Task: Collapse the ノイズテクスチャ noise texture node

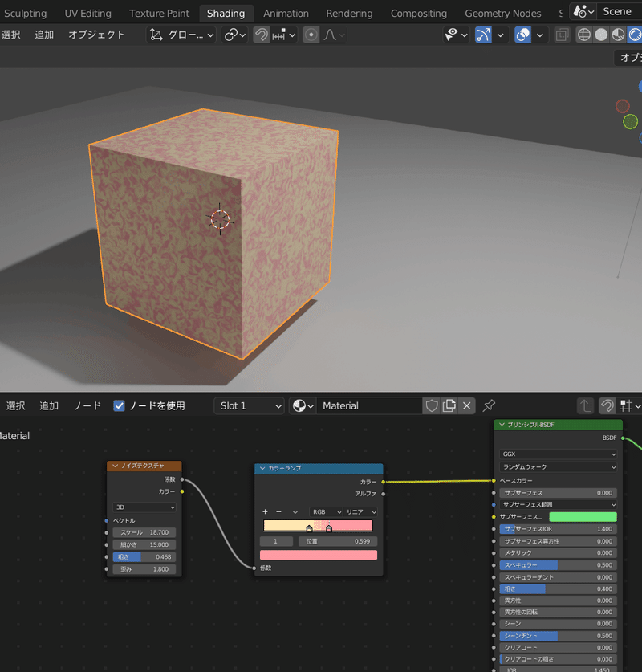Action: click(x=116, y=466)
